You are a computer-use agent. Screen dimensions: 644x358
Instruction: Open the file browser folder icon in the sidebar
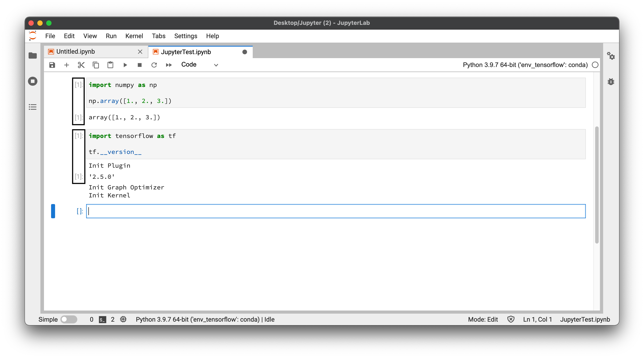(x=33, y=55)
